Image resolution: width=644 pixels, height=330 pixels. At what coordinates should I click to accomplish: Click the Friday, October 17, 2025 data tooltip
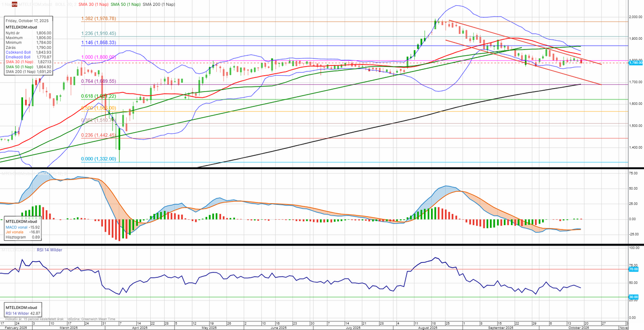click(28, 47)
